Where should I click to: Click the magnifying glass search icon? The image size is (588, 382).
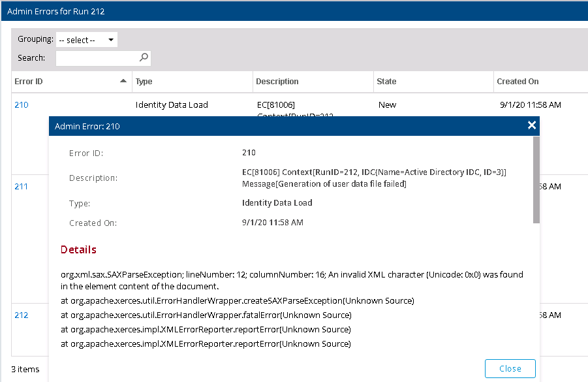(144, 57)
